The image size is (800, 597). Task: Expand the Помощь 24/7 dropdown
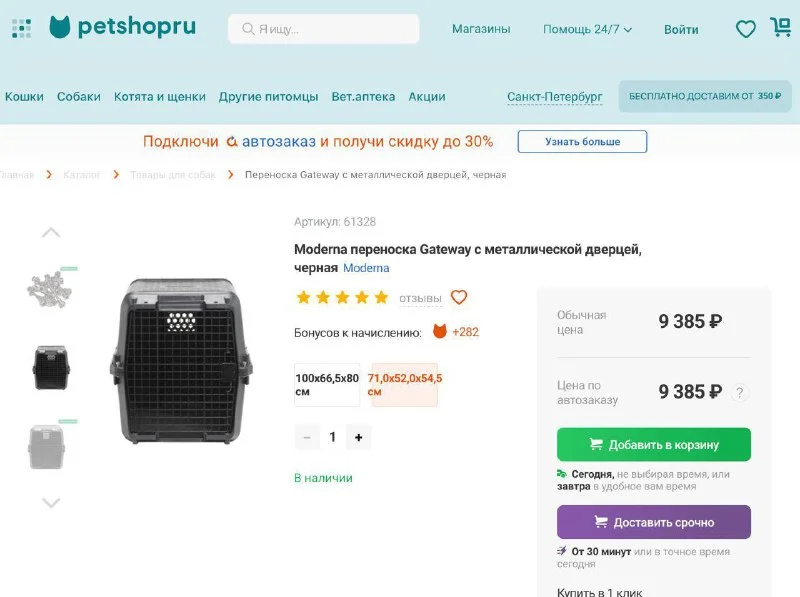588,29
